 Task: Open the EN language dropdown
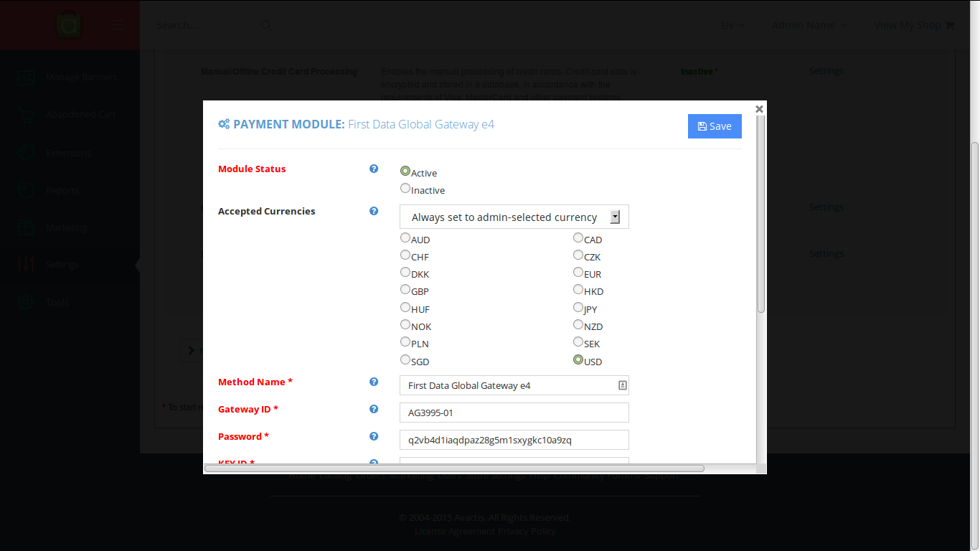click(732, 25)
